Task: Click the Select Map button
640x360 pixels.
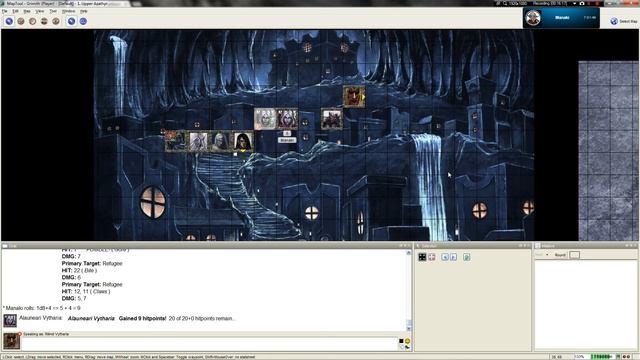Action: coord(624,21)
